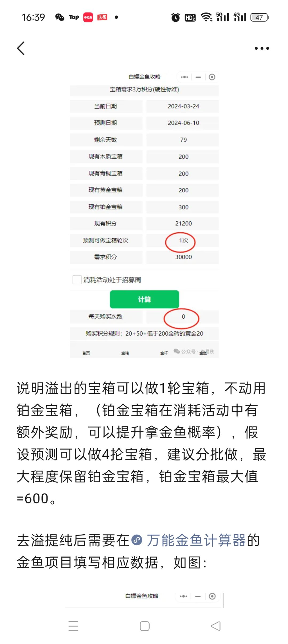
Task: Tap the mini-program close target icon in the first screenshot
Action: [212, 77]
